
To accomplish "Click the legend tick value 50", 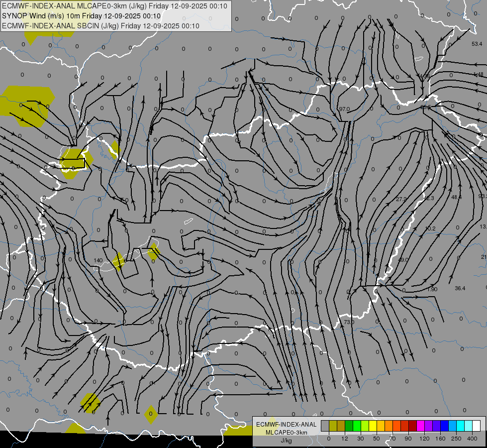I will coord(376,439).
